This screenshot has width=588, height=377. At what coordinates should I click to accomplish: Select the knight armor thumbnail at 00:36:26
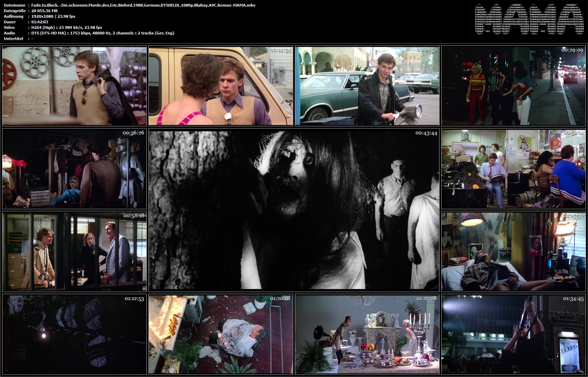click(74, 168)
